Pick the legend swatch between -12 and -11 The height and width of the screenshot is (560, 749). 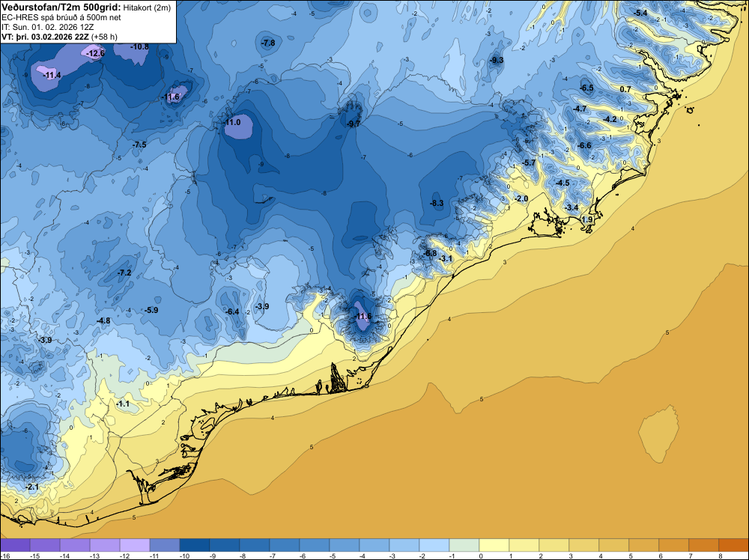pyautogui.click(x=135, y=545)
